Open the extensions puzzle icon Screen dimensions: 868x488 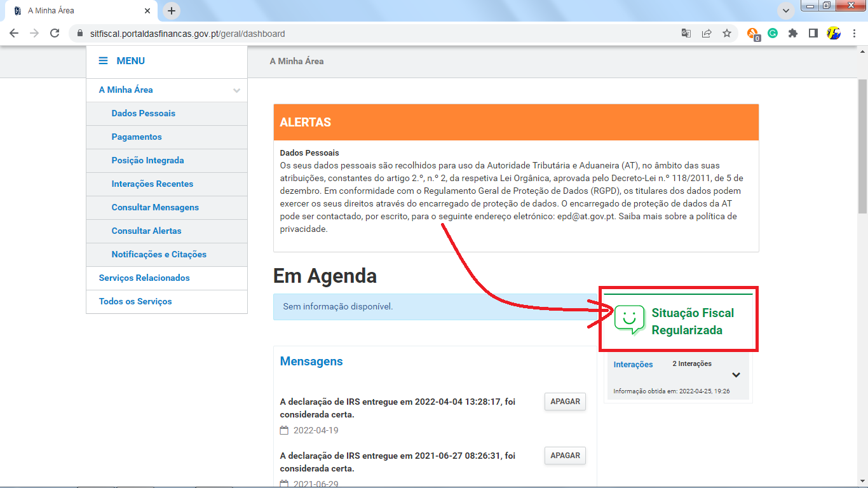(x=793, y=34)
